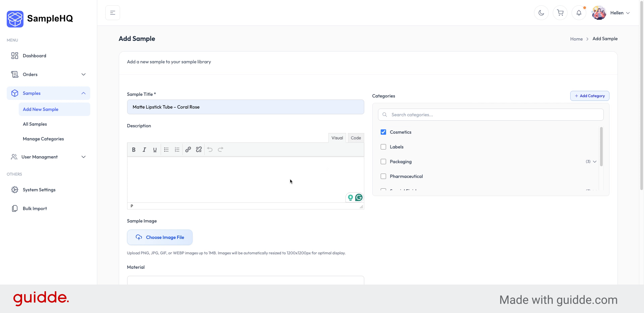Click Choose Image File button
Screen dimensions: 644x313
point(160,237)
